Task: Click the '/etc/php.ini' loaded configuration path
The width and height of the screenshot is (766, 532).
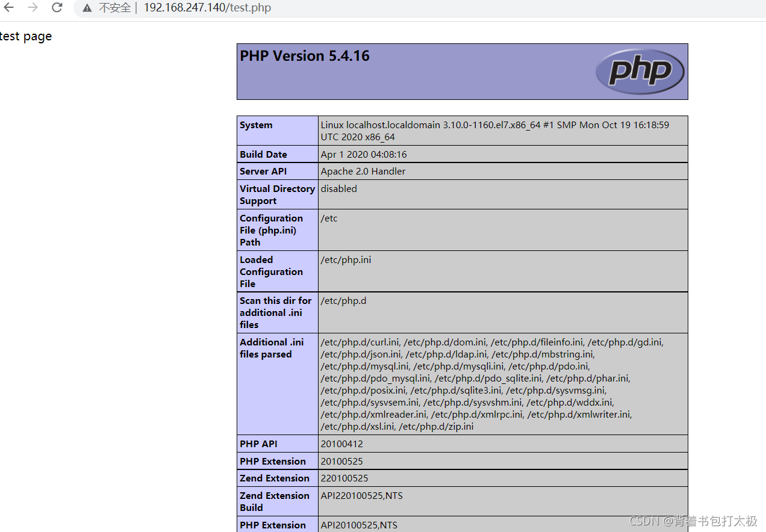Action: coord(346,259)
